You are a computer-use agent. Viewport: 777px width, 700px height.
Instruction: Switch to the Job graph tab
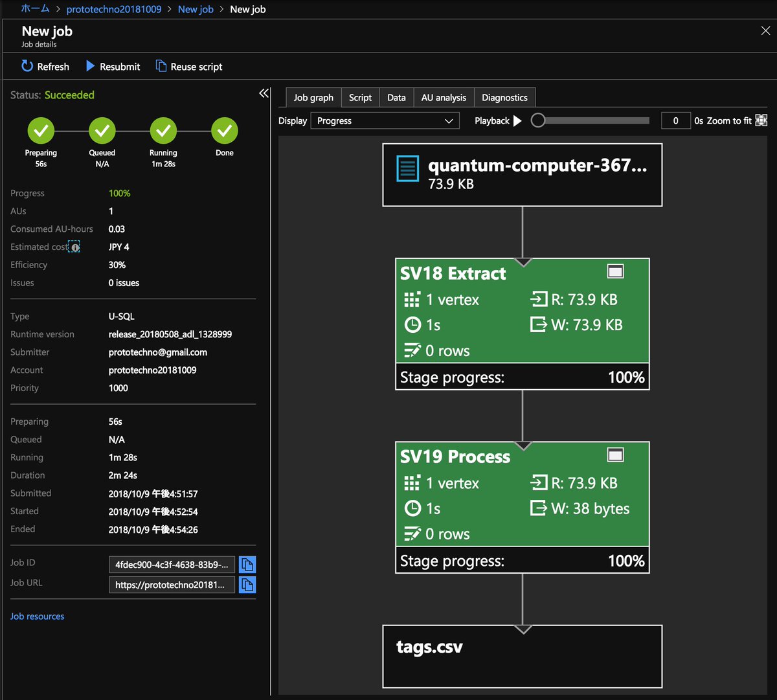[313, 98]
